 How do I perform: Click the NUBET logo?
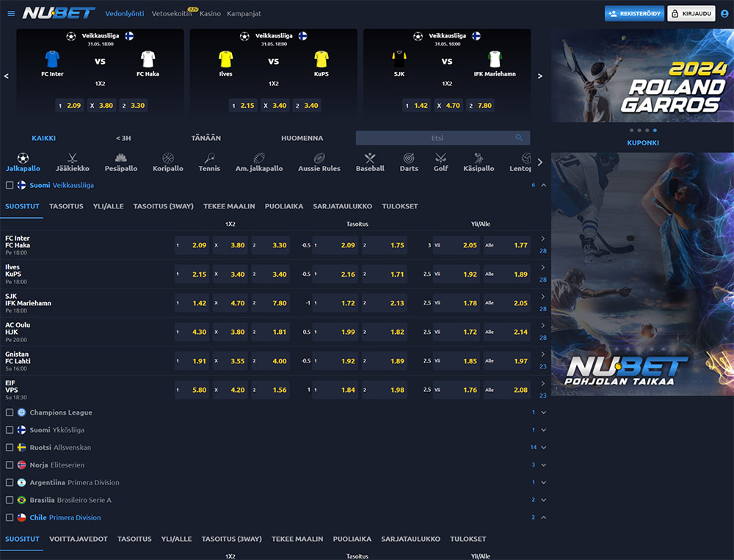click(x=59, y=13)
